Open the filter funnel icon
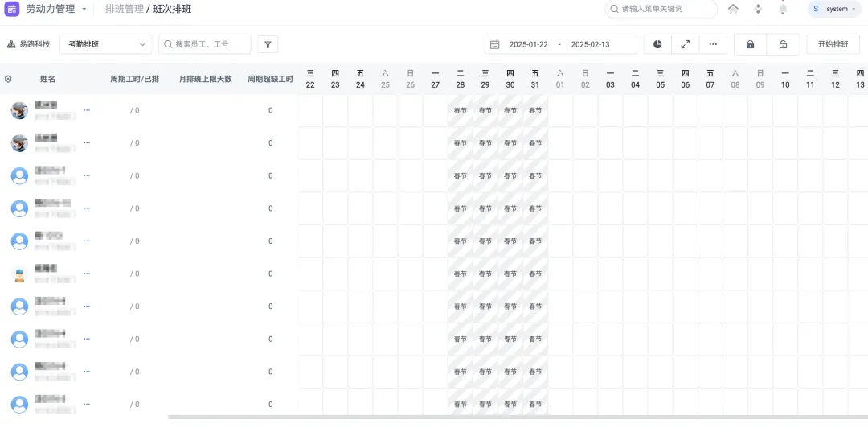 tap(268, 44)
